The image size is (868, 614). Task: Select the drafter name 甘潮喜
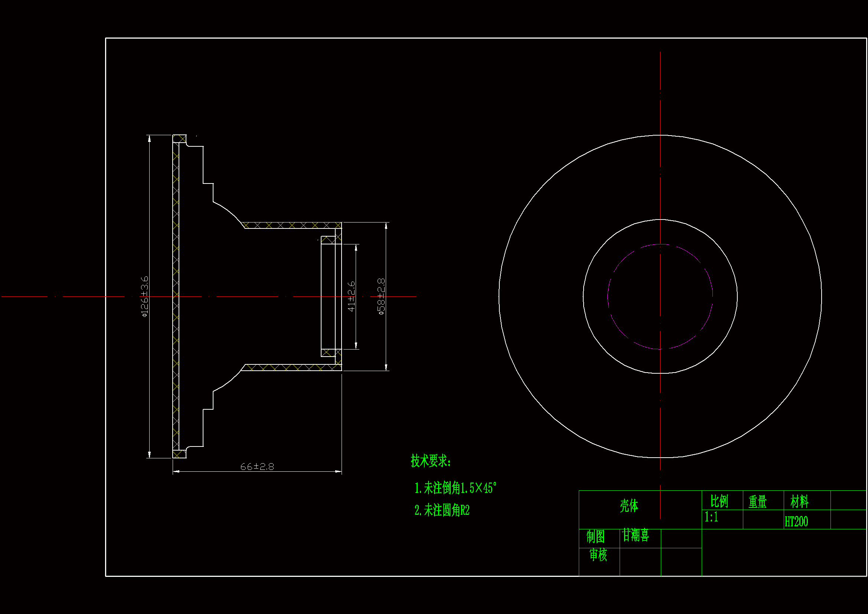click(636, 535)
